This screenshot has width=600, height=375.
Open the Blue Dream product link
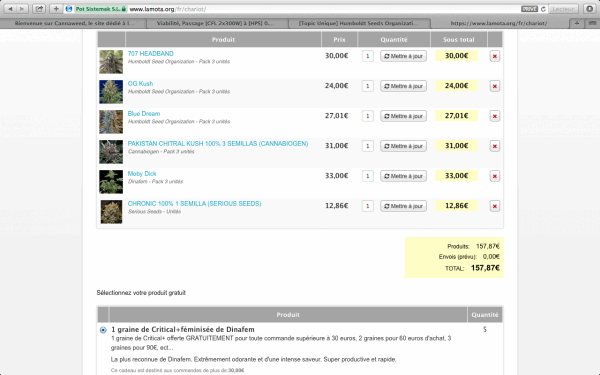coord(144,114)
